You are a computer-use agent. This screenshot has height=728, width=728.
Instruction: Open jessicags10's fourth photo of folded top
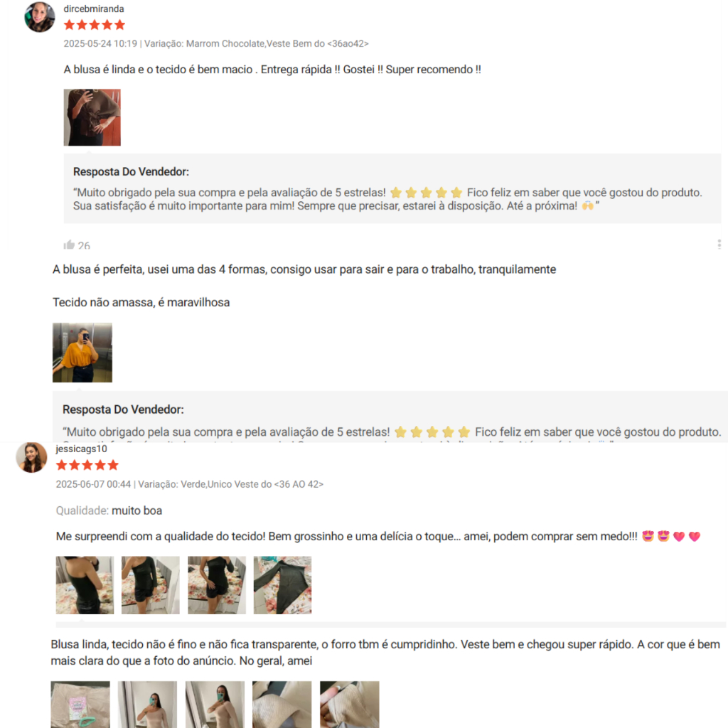[282, 585]
